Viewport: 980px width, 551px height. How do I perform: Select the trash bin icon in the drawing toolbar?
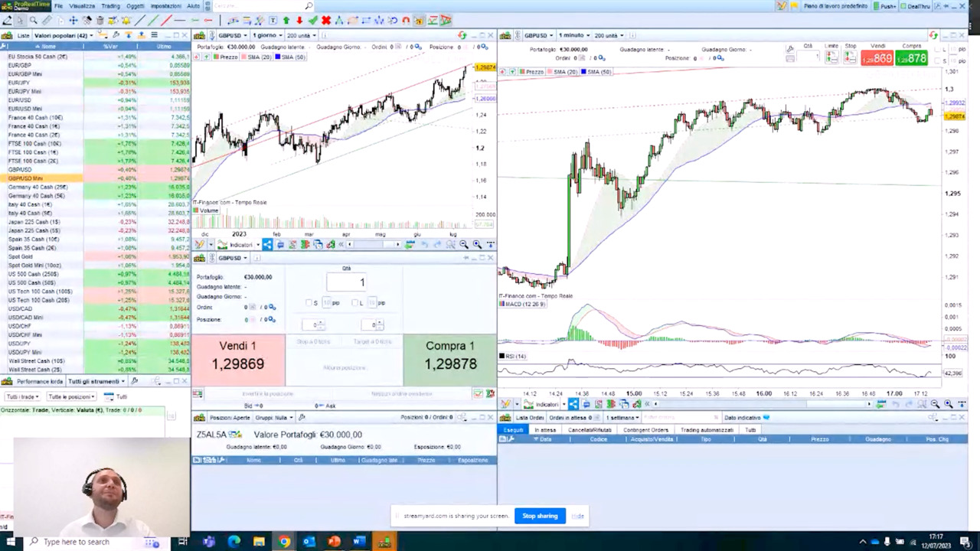[100, 21]
